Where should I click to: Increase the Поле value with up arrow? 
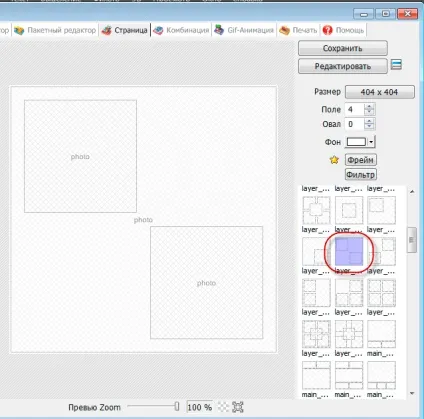click(369, 106)
